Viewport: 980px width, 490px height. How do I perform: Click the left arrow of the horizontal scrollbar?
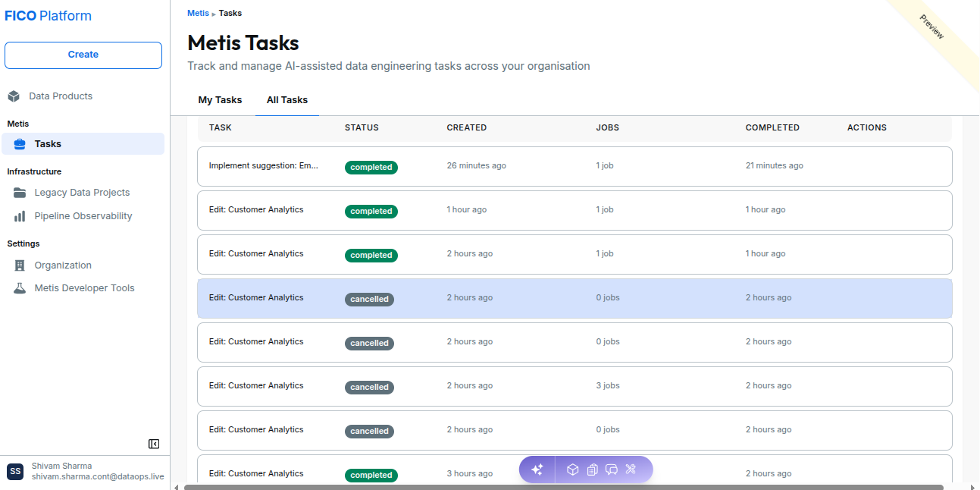(177, 487)
